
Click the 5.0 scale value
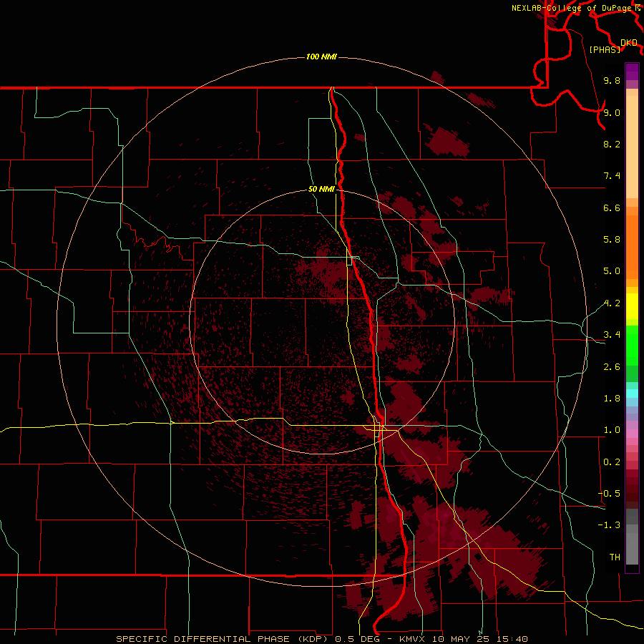[x=612, y=271]
